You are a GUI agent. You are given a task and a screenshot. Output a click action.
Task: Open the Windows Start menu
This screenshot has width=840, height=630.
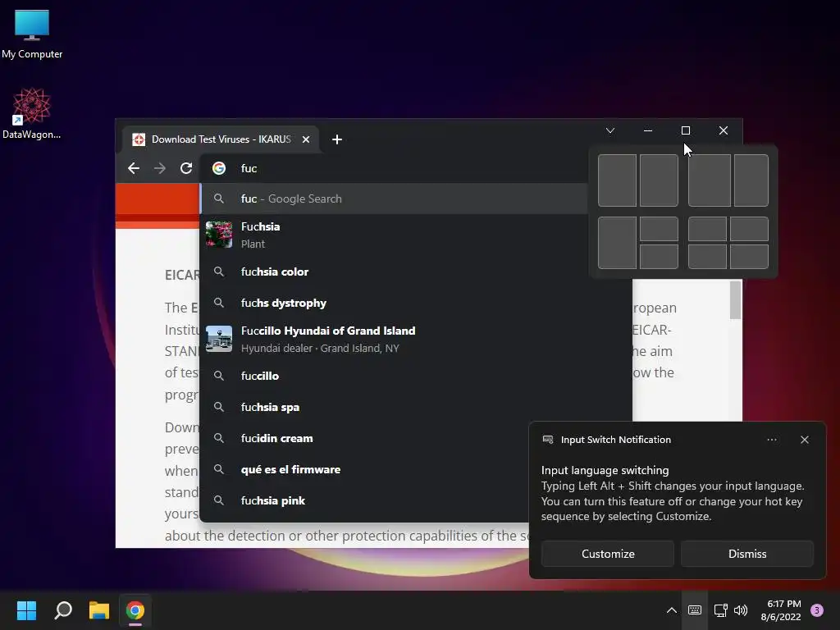point(26,610)
